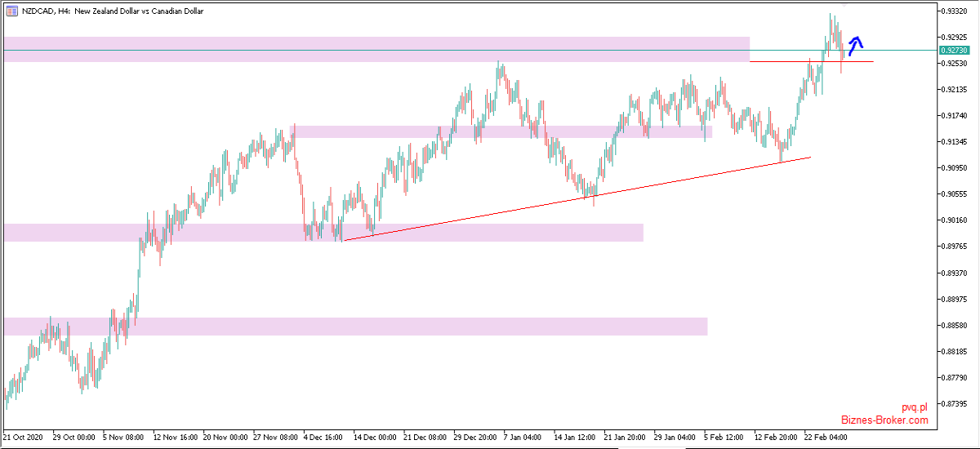980x449 pixels.
Task: Click the 0.88975 price axis label
Action: tap(954, 299)
